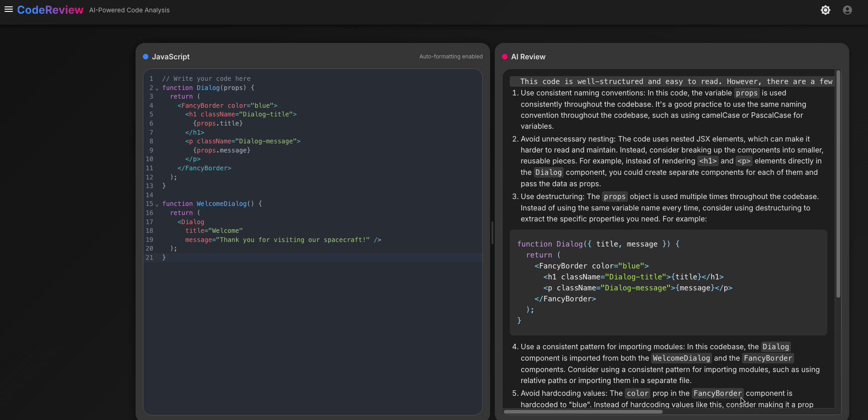Click the panel divider handle between editors
868x420 pixels.
click(492, 233)
